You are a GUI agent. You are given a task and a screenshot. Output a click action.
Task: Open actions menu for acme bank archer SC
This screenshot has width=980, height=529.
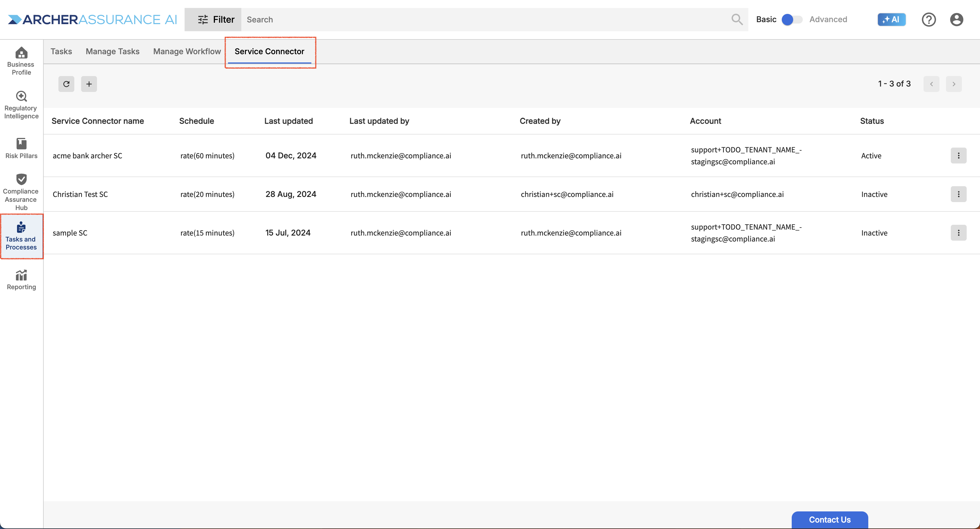click(x=958, y=156)
